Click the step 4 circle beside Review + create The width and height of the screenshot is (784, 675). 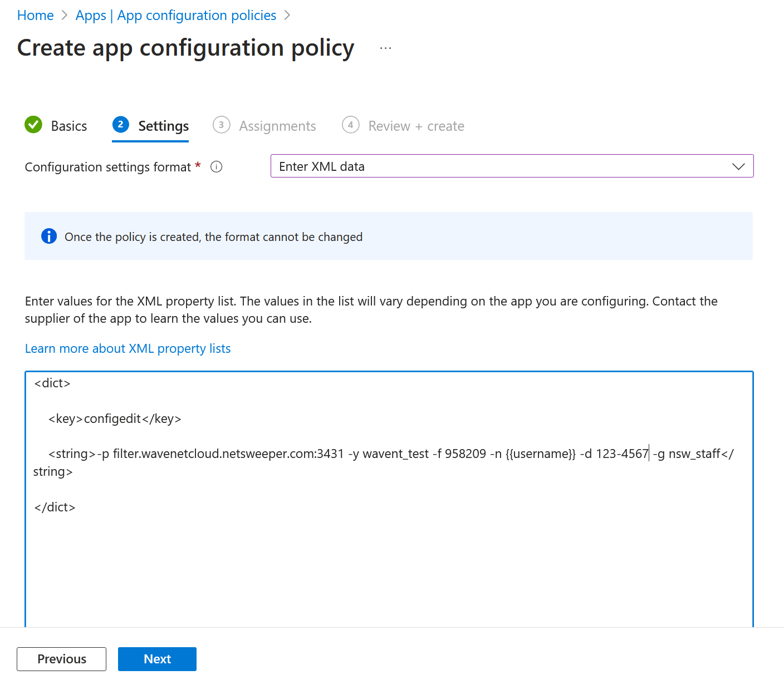pos(351,125)
